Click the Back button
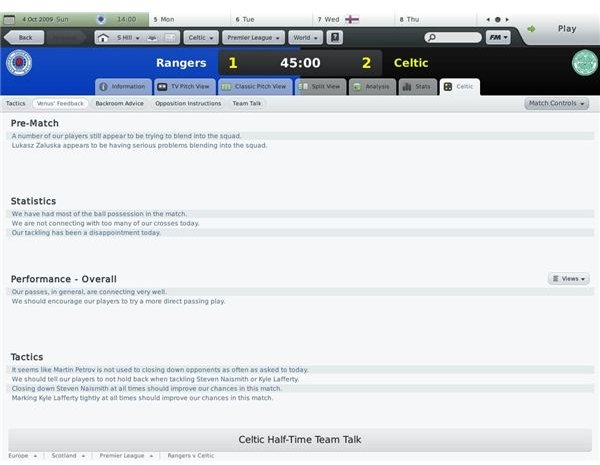600x465 pixels. coord(24,38)
